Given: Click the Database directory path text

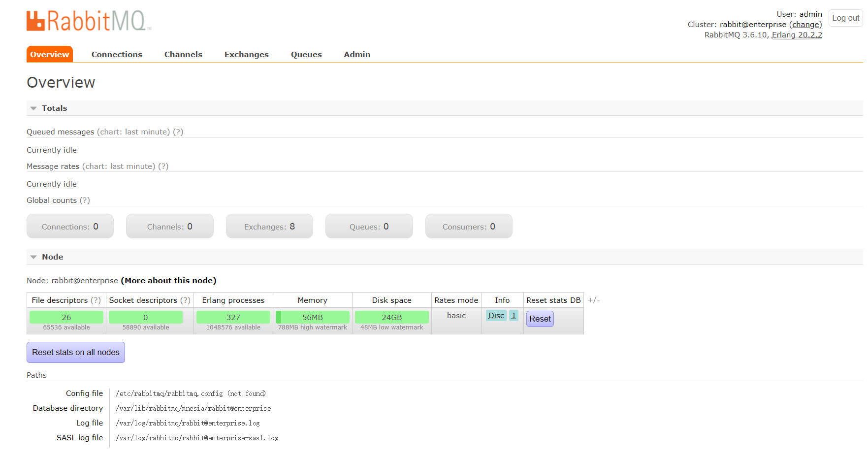Looking at the screenshot, I should coord(193,408).
